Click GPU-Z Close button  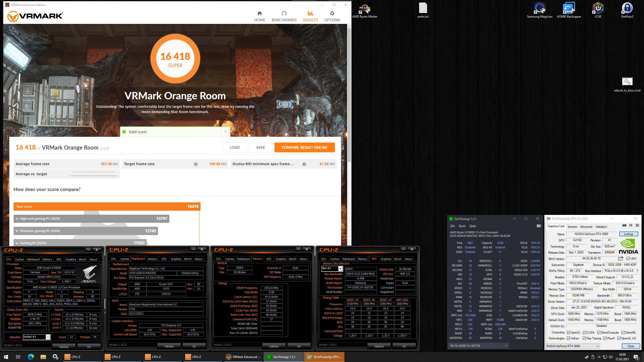[631, 346]
